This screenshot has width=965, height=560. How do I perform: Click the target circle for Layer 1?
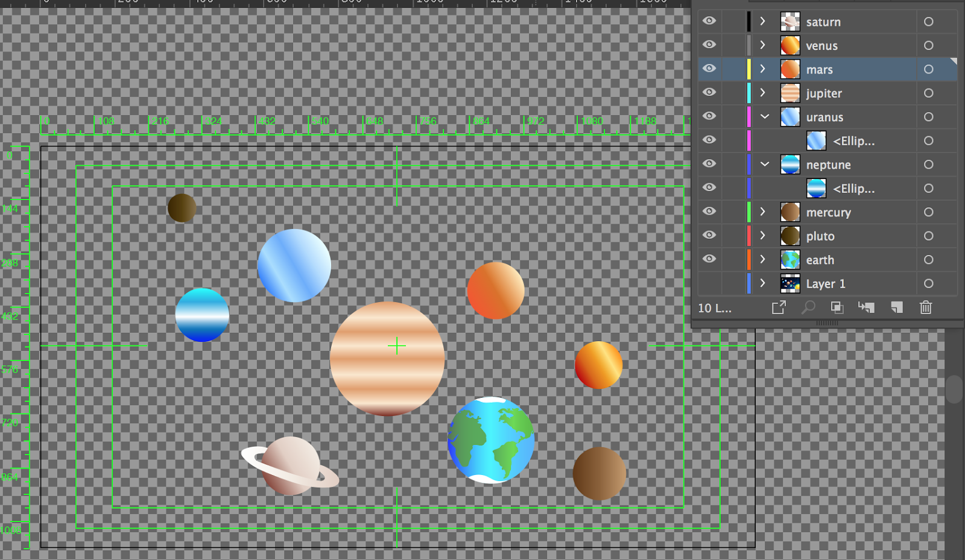tap(928, 283)
